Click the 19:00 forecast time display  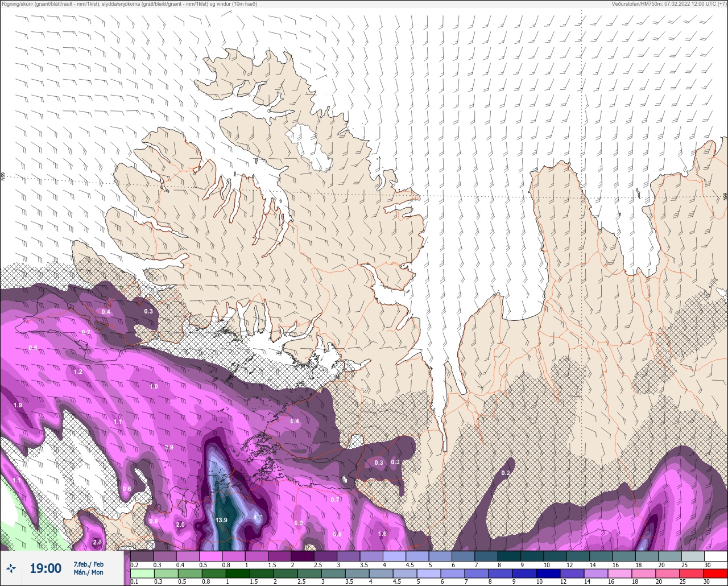45,568
